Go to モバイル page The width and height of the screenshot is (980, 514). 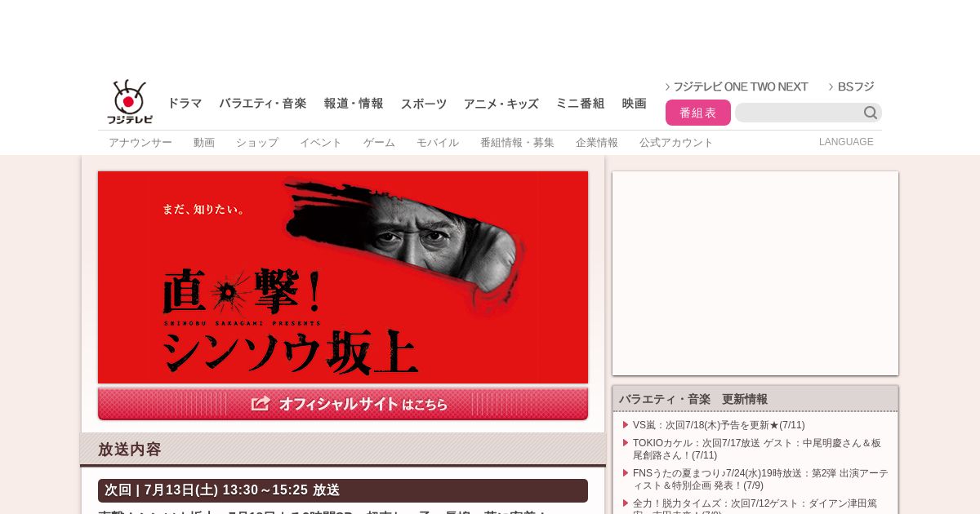pyautogui.click(x=438, y=143)
